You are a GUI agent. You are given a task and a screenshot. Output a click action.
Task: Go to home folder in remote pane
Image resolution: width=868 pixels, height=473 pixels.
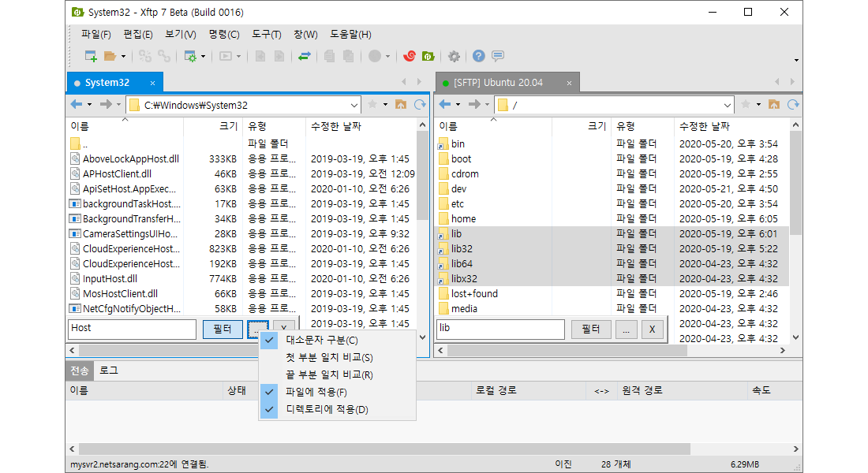[x=774, y=105]
